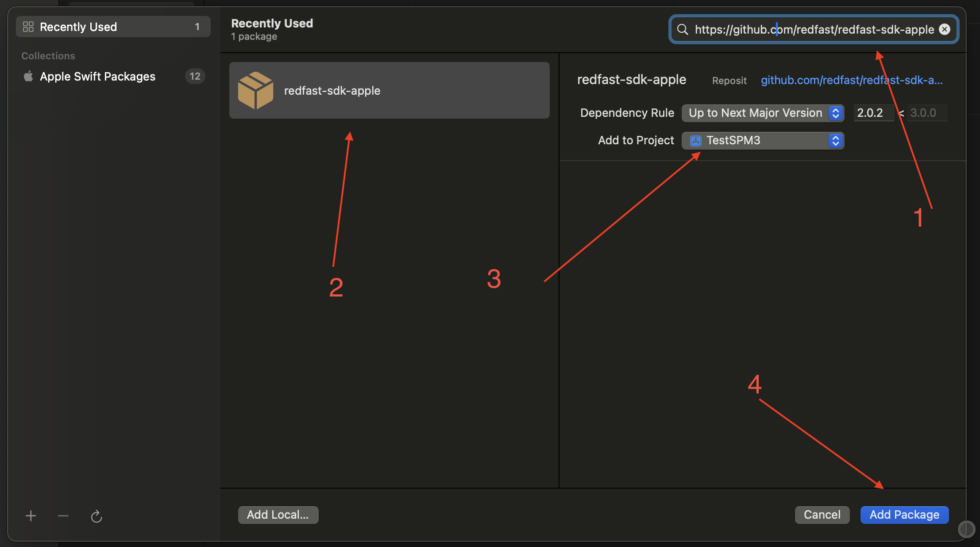Image resolution: width=980 pixels, height=547 pixels.
Task: Click the Add Local... button
Action: [278, 515]
